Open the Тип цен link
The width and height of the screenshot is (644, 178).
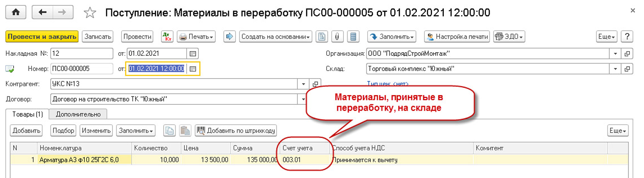click(x=388, y=84)
